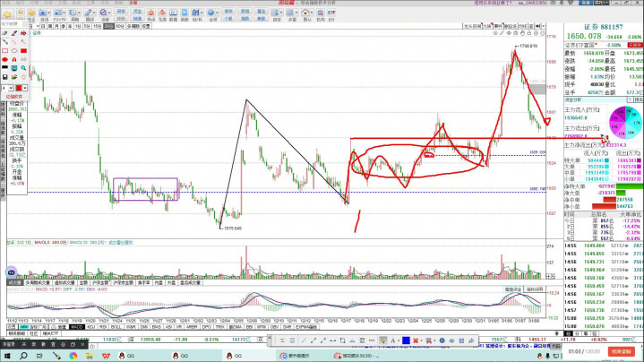Select the diamond shape tool in palette

tap(23, 77)
